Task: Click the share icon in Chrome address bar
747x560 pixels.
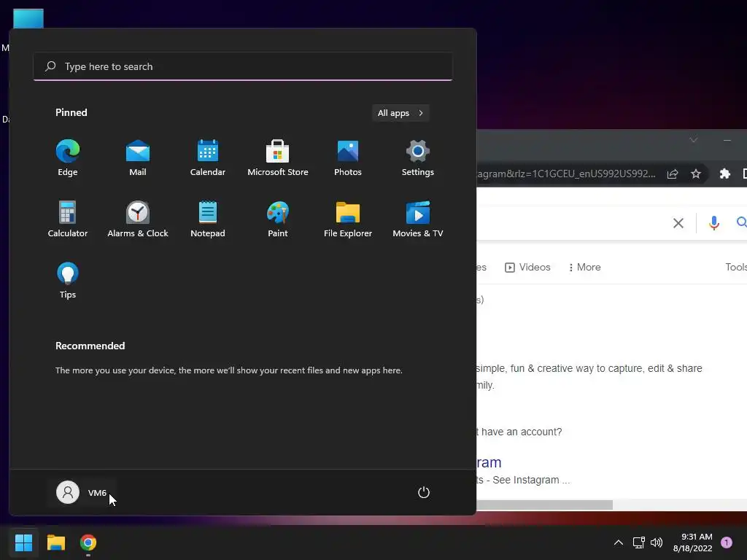Action: click(x=672, y=174)
